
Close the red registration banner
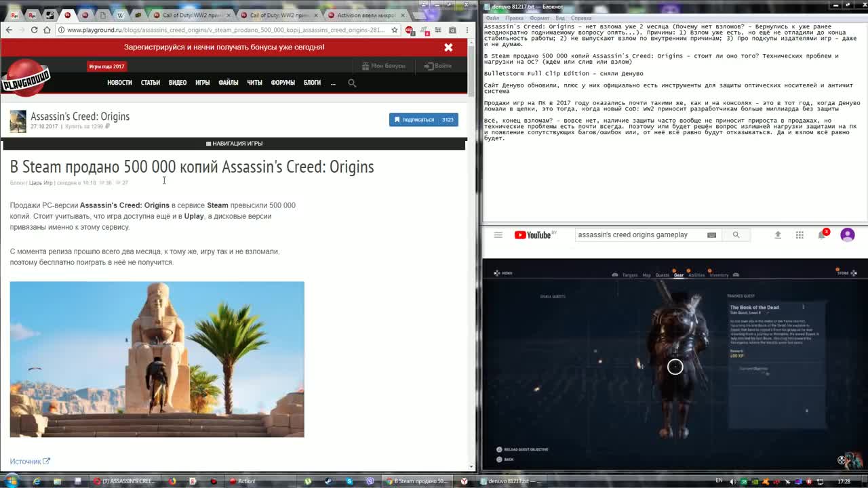coord(448,47)
